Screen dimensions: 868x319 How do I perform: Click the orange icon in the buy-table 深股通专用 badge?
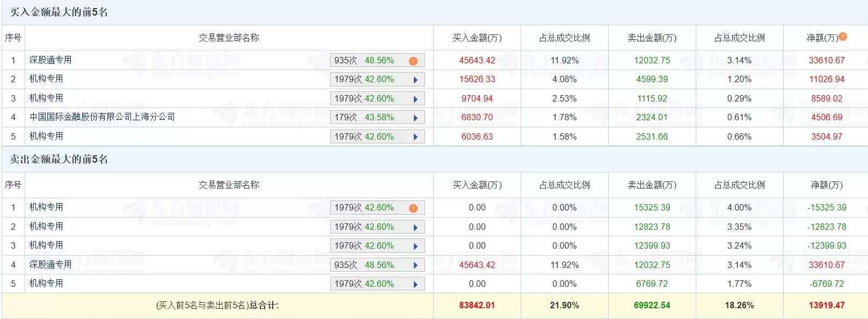pos(413,61)
